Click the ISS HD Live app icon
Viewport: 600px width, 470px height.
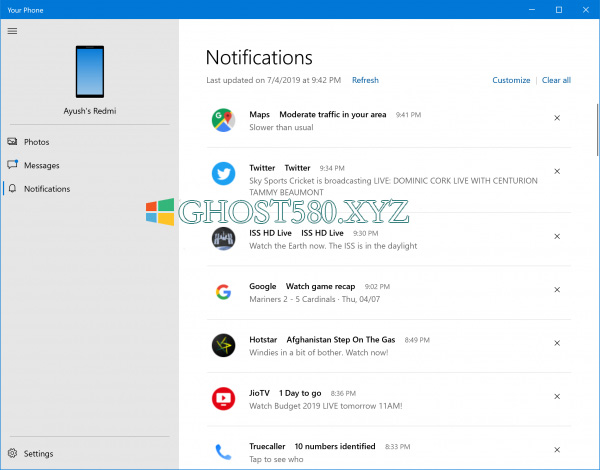(x=223, y=238)
